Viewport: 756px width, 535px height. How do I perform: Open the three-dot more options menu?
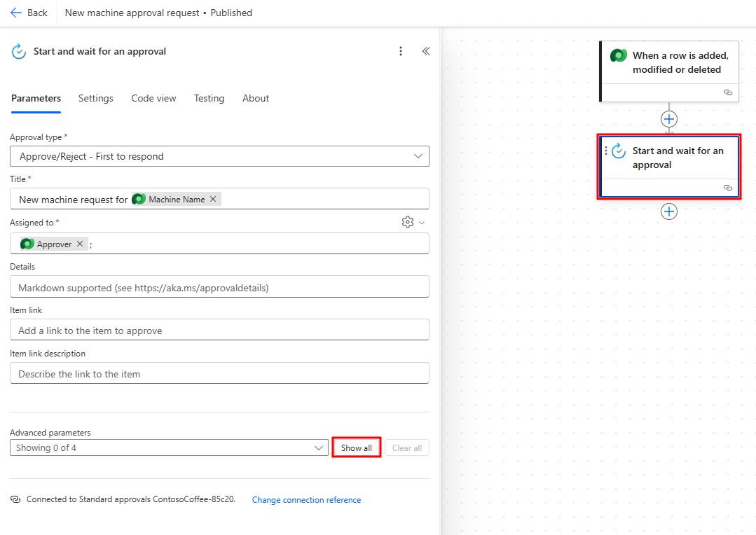pyautogui.click(x=401, y=51)
